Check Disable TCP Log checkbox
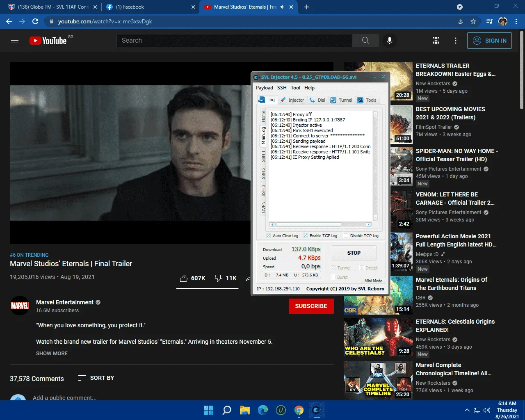The image size is (525, 420). 346,235
